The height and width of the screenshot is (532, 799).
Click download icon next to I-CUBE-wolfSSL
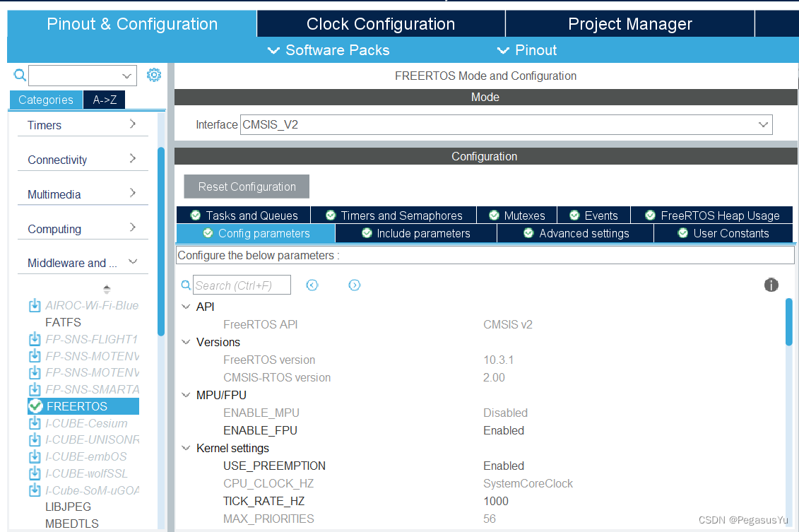point(35,473)
